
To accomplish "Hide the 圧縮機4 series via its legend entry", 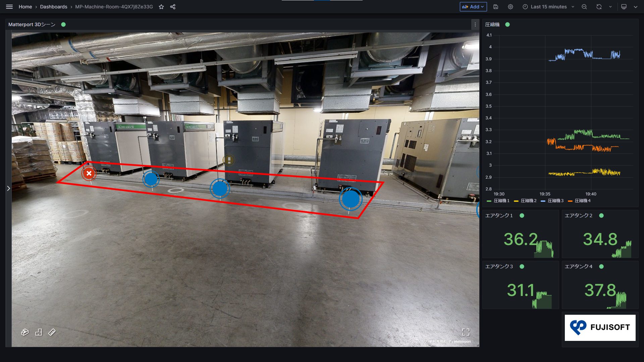I will 584,201.
